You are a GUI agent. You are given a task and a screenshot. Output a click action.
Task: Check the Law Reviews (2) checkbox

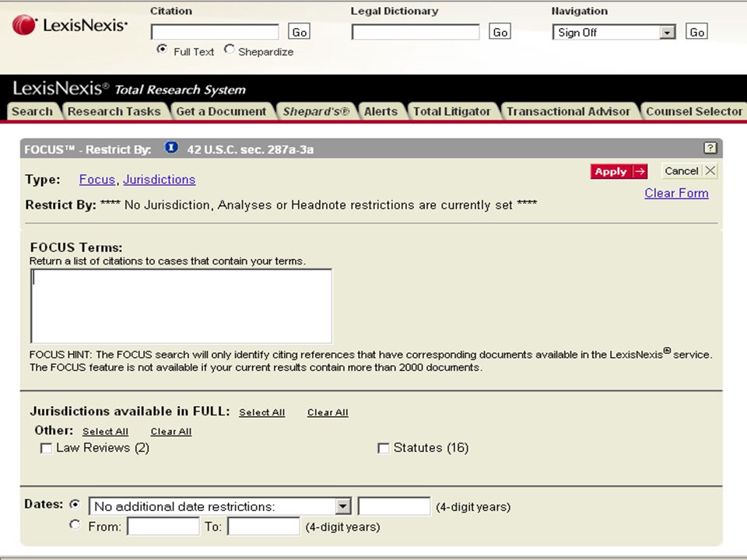[46, 449]
